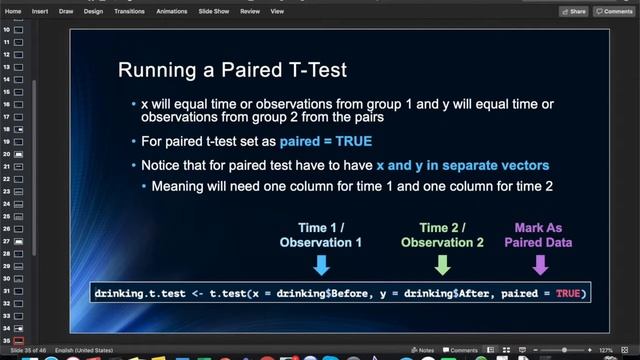Screen dimensions: 640x360
Task: Select slide 11 thumbnail
Action: 18,42
